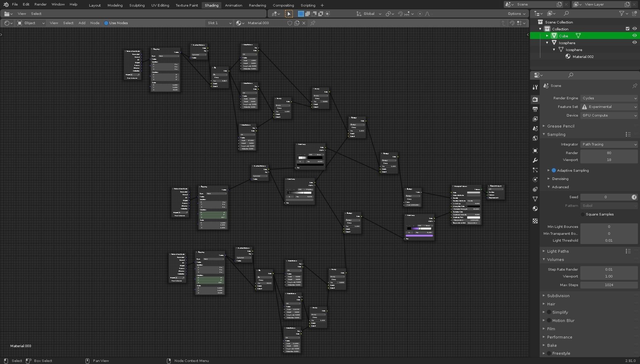Toggle the Use Nodes checkbox
This screenshot has width=640, height=364.
[x=106, y=23]
